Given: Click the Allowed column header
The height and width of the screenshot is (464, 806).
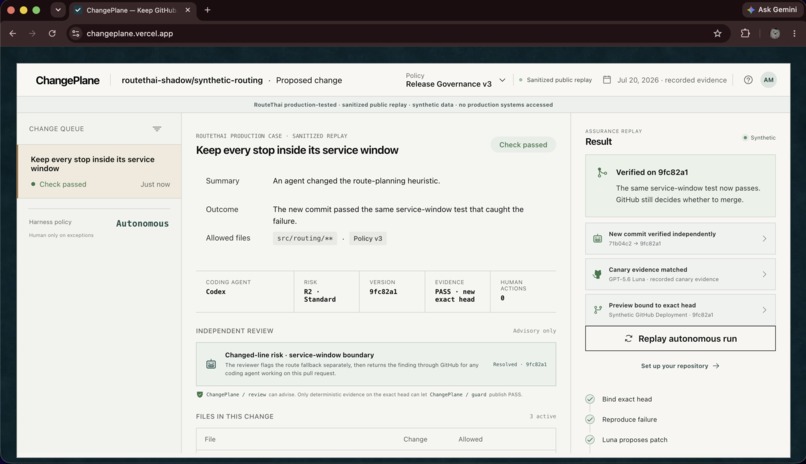Looking at the screenshot, I should coord(470,439).
